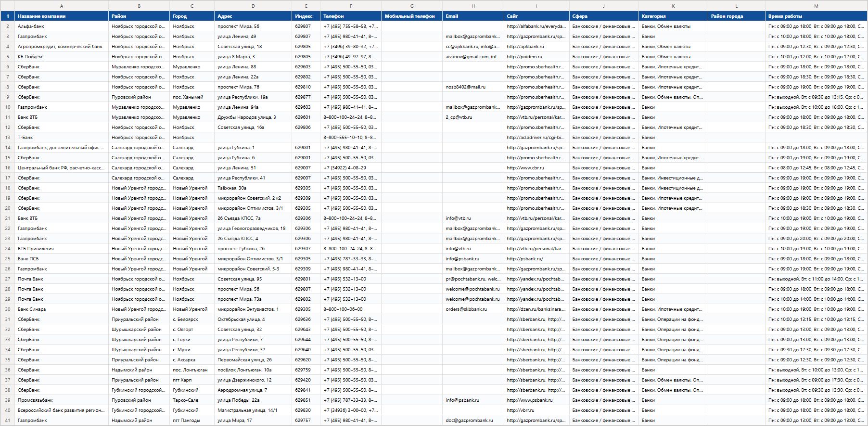Select address 'микрорайон Энтузиастов, 1'

(253, 309)
